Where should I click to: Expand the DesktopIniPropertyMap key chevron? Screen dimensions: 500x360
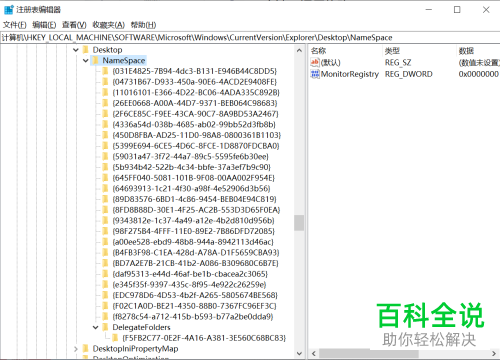(76, 349)
